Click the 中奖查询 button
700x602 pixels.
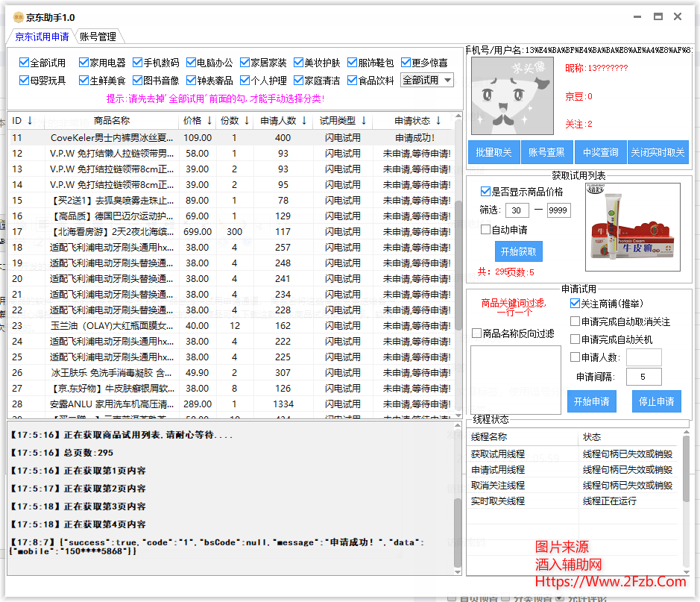coord(600,152)
